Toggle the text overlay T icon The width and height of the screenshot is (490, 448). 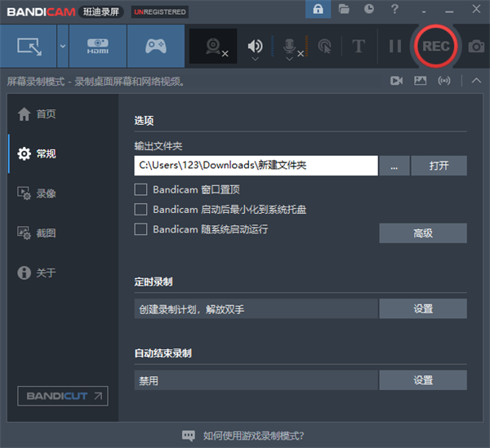(x=359, y=47)
